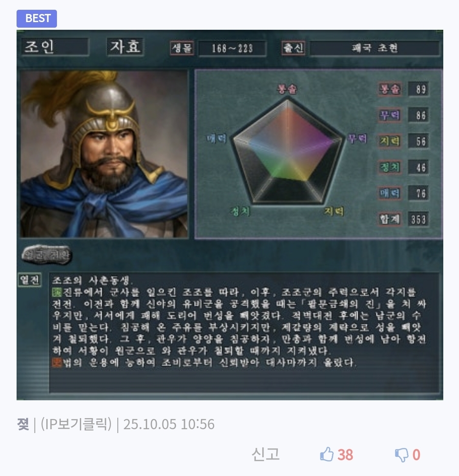The width and height of the screenshot is (459, 476).
Task: Click the thumbs-down dislike icon
Action: (402, 455)
